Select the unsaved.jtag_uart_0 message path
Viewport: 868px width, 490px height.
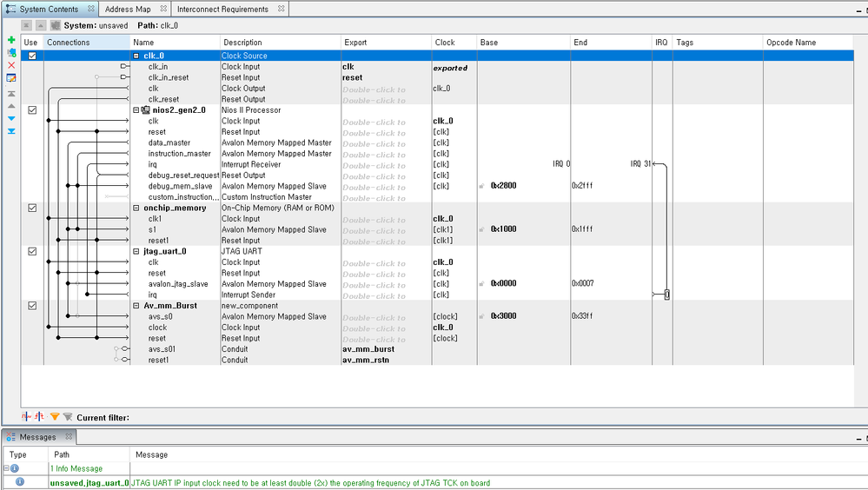(89, 483)
